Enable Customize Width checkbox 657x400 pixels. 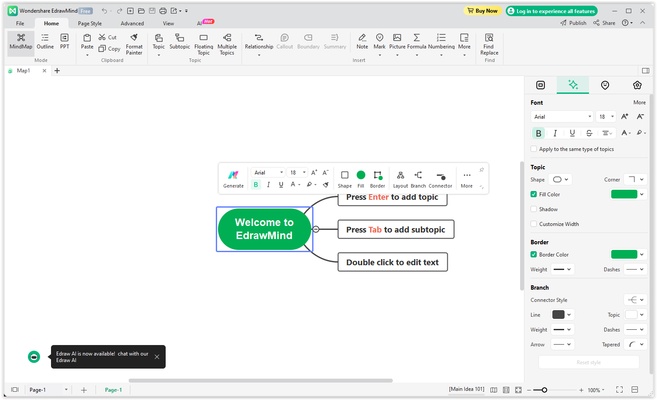click(x=534, y=224)
